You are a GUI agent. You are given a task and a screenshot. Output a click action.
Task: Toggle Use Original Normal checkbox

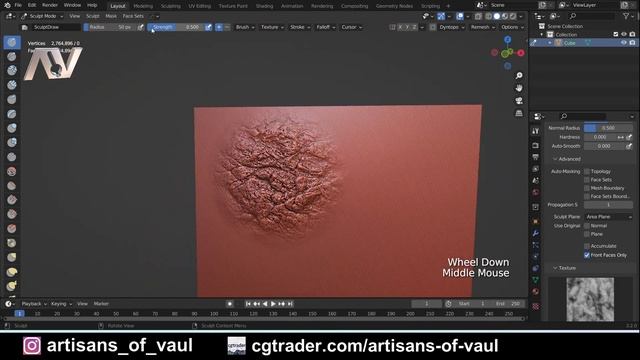pyautogui.click(x=587, y=226)
